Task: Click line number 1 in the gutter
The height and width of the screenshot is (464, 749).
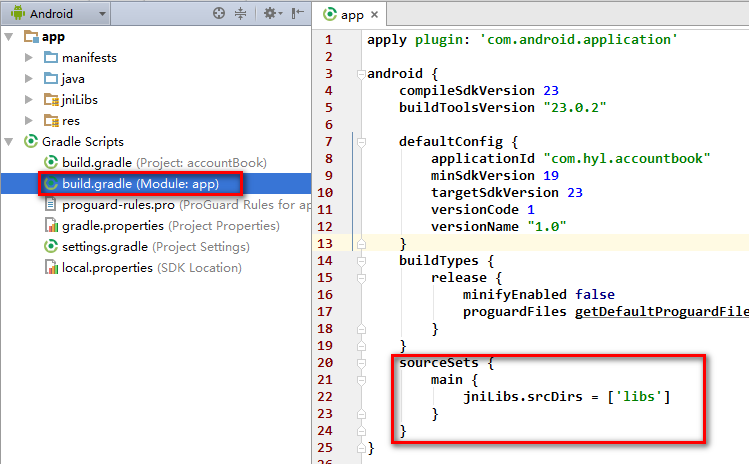Action: [328, 40]
